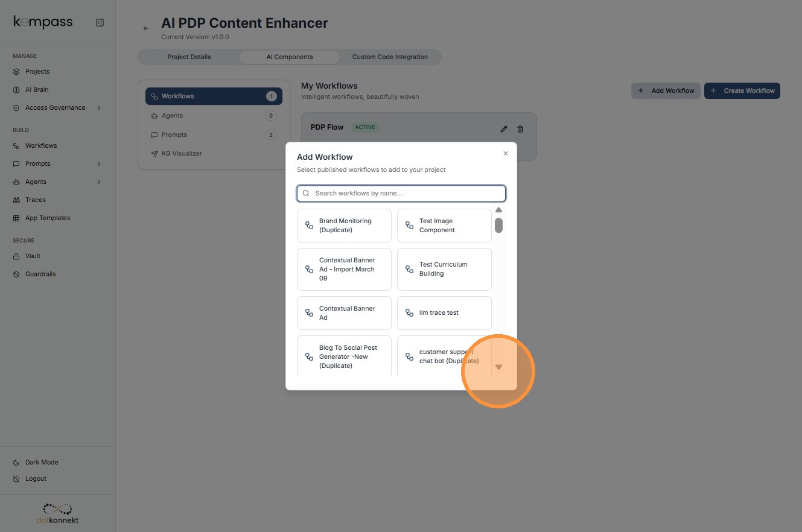This screenshot has height=532, width=802.
Task: Open Vault in the Secure section
Action: click(x=33, y=256)
